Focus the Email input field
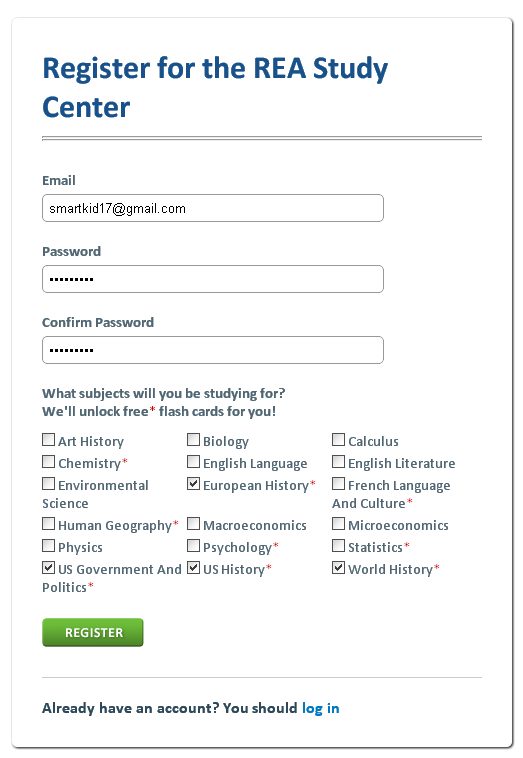The image size is (523, 758). 213,208
